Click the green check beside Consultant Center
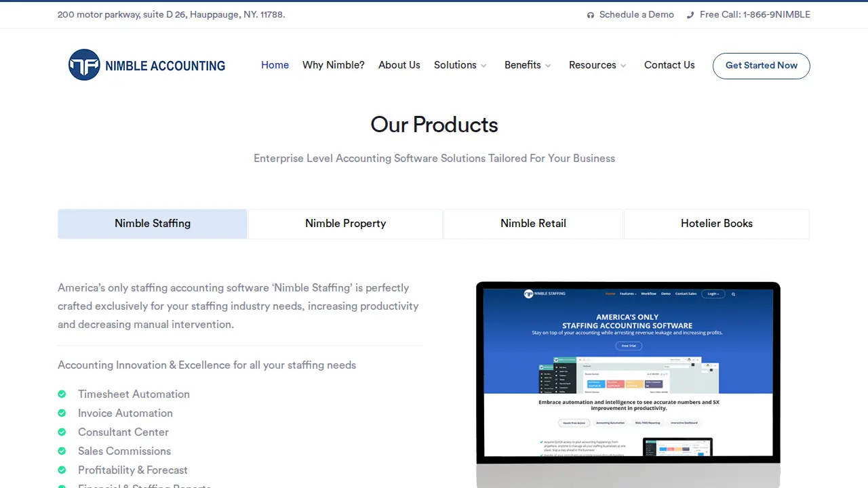The image size is (868, 488). (62, 432)
